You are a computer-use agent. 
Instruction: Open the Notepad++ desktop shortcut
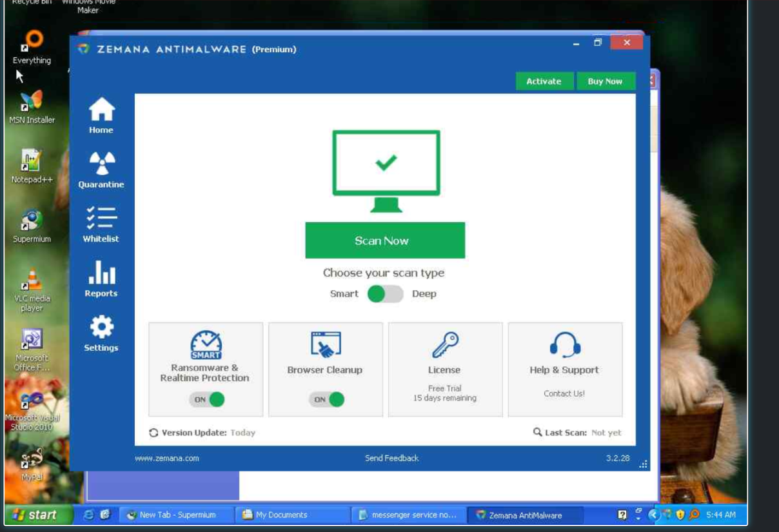coord(32,166)
